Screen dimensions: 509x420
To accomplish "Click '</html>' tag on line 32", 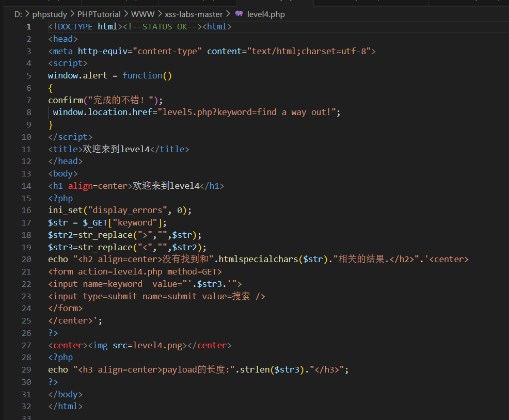I will pos(65,407).
